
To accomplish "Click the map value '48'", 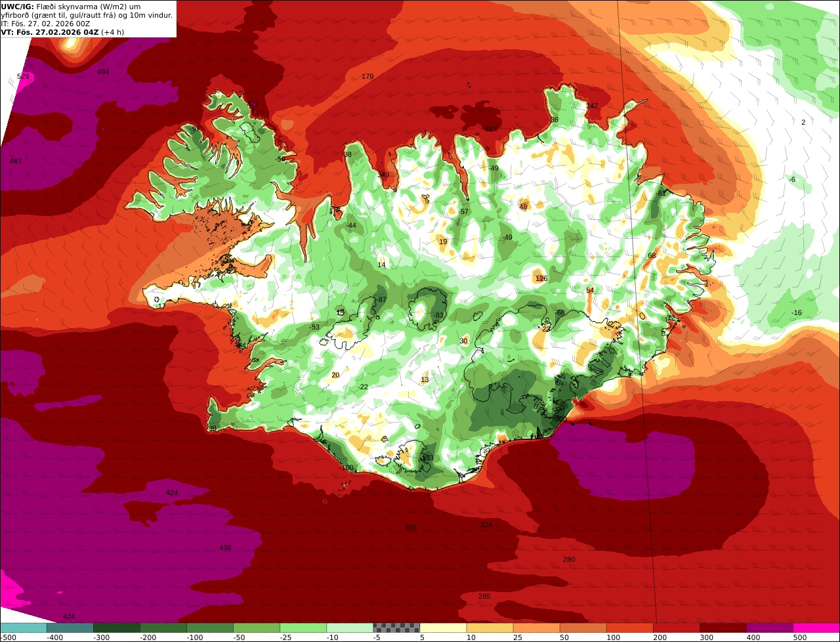I will click(x=523, y=207).
